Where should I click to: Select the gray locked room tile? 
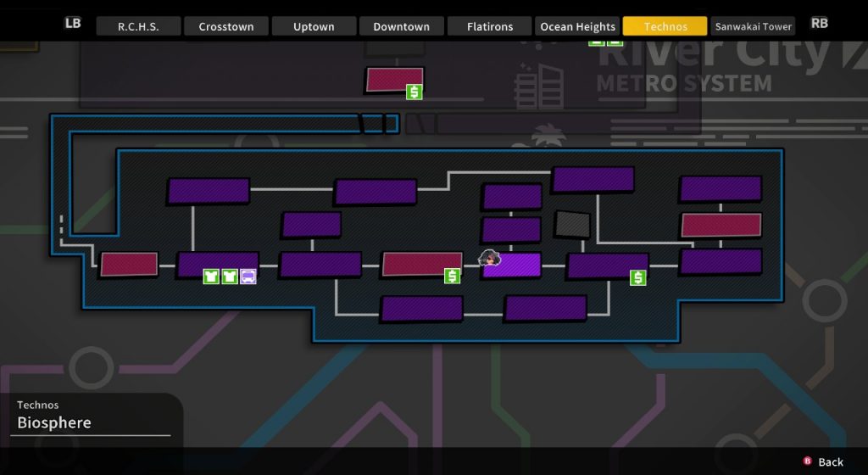(x=572, y=225)
